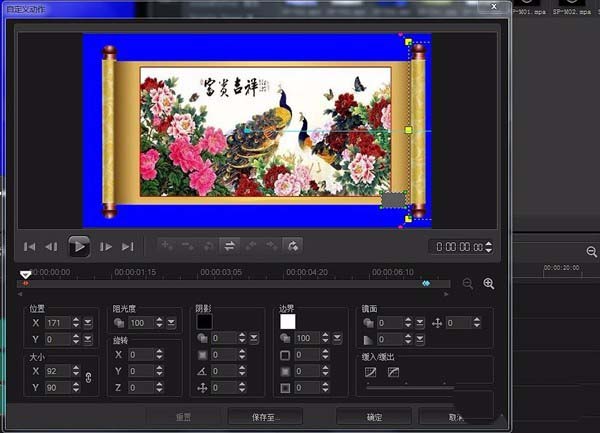The height and width of the screenshot is (433, 600).
Task: Cancel with the 取消 button
Action: click(455, 417)
